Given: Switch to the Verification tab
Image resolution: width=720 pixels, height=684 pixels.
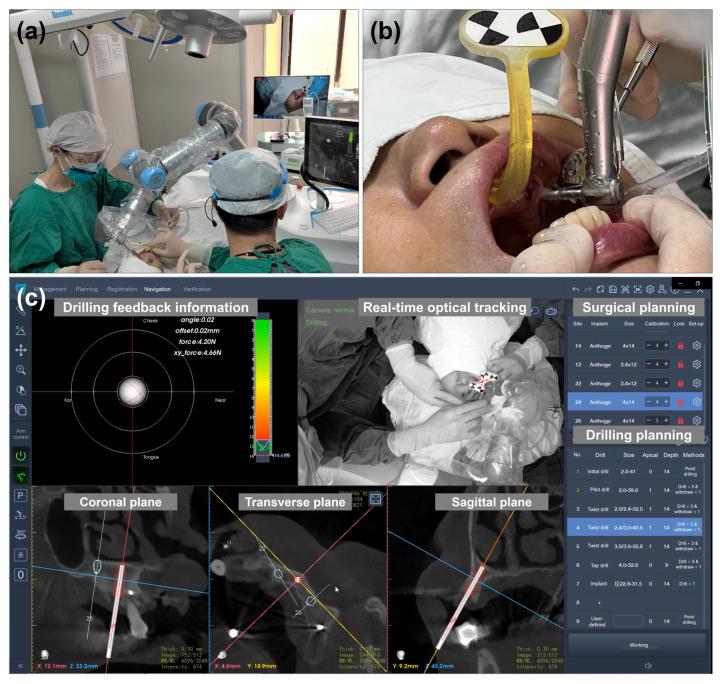Looking at the screenshot, I should (198, 288).
